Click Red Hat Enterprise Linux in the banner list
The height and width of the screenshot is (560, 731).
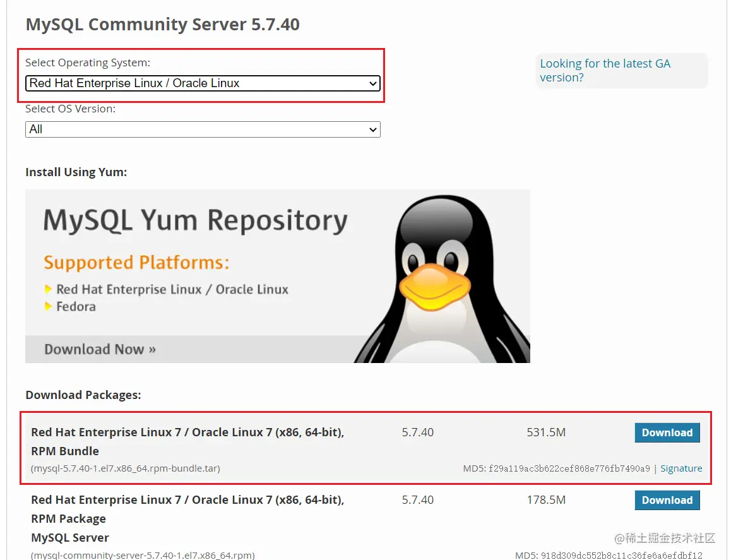pyautogui.click(x=172, y=290)
